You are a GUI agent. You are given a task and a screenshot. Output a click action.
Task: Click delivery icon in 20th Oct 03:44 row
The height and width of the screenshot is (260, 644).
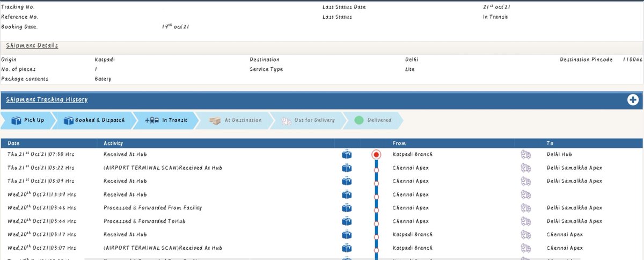525,221
